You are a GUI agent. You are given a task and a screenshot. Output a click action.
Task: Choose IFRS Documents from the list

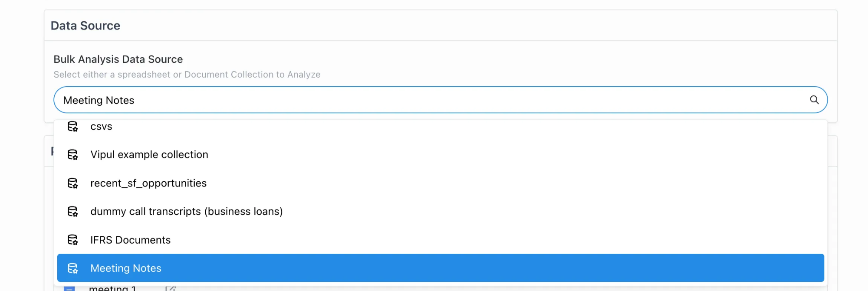(130, 240)
